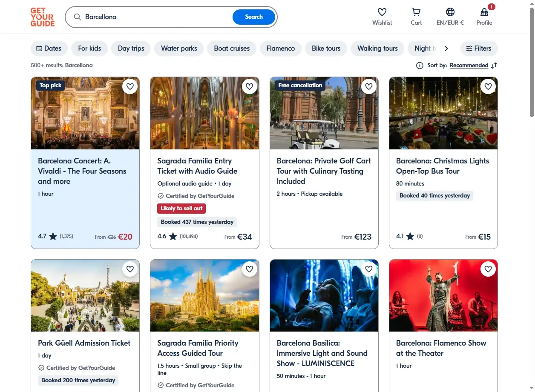Screen dimensions: 535x392
Task: Select the Walking tours filter chip
Action: coord(377,49)
